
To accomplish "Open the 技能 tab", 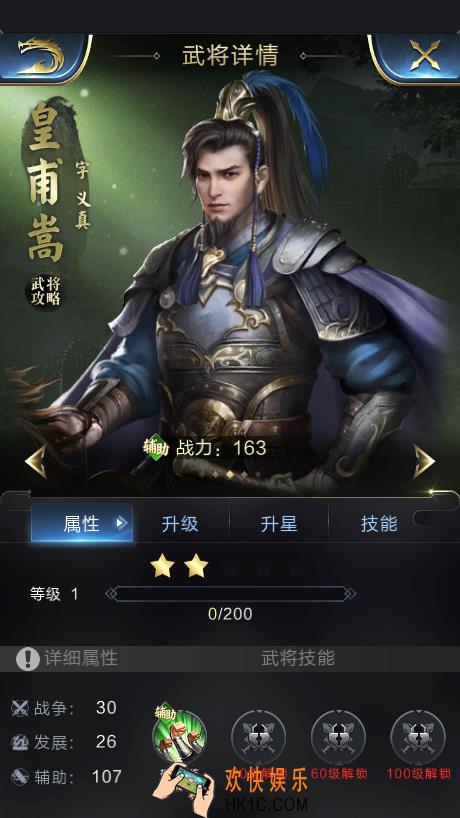I will 379,524.
